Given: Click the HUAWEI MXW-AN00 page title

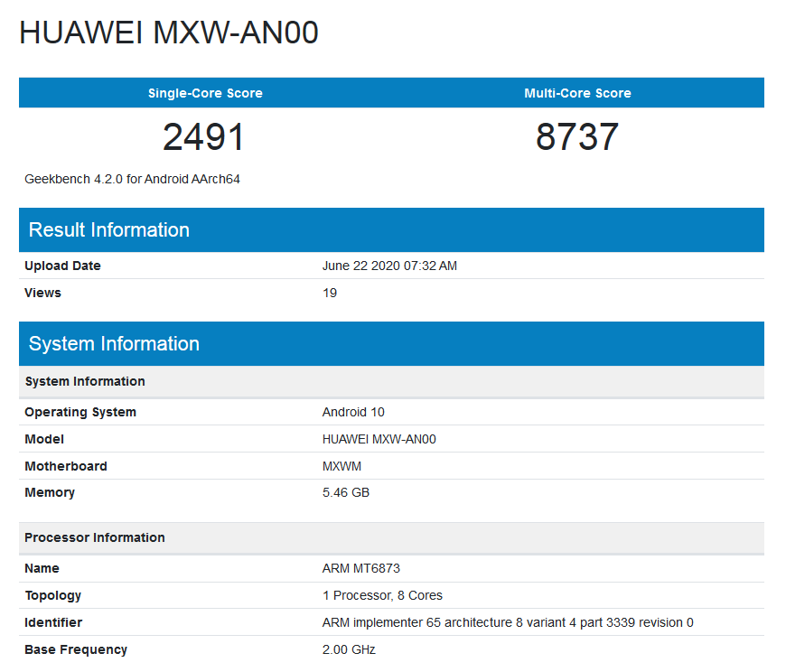Looking at the screenshot, I should pos(169,33).
